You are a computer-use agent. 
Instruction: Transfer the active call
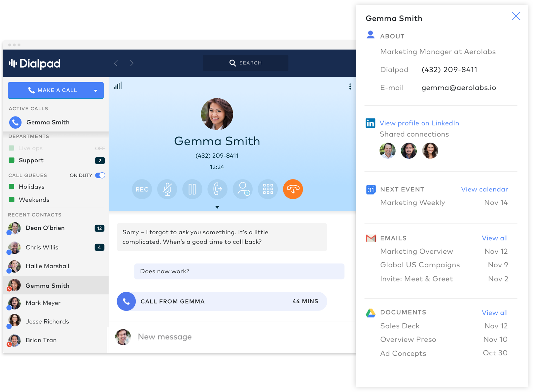tap(217, 189)
